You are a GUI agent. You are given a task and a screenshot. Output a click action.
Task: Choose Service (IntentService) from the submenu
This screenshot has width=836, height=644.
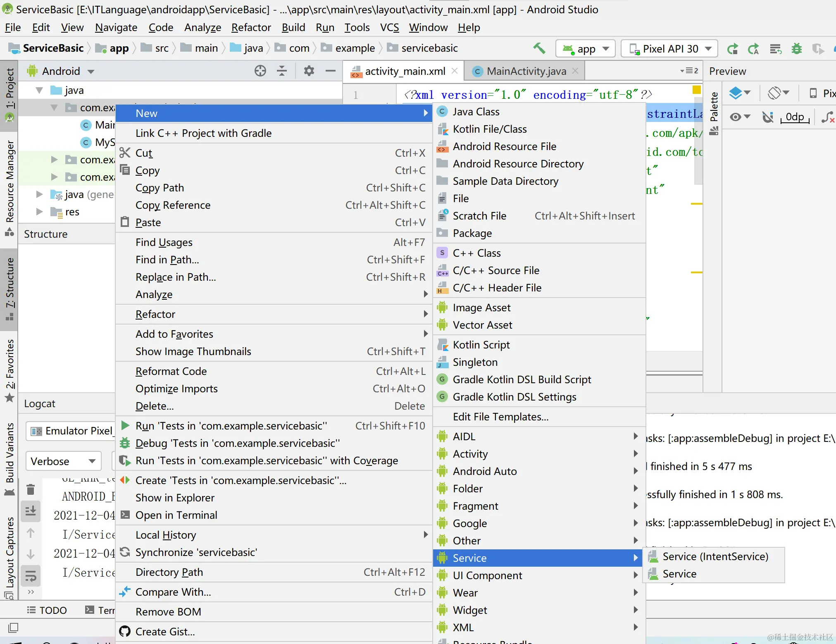click(715, 556)
